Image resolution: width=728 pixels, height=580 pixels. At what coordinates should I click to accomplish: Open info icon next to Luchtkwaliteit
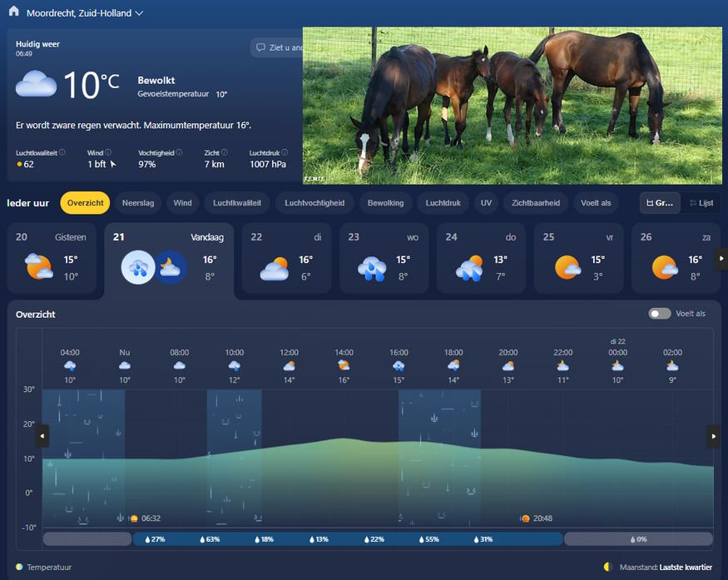62,152
